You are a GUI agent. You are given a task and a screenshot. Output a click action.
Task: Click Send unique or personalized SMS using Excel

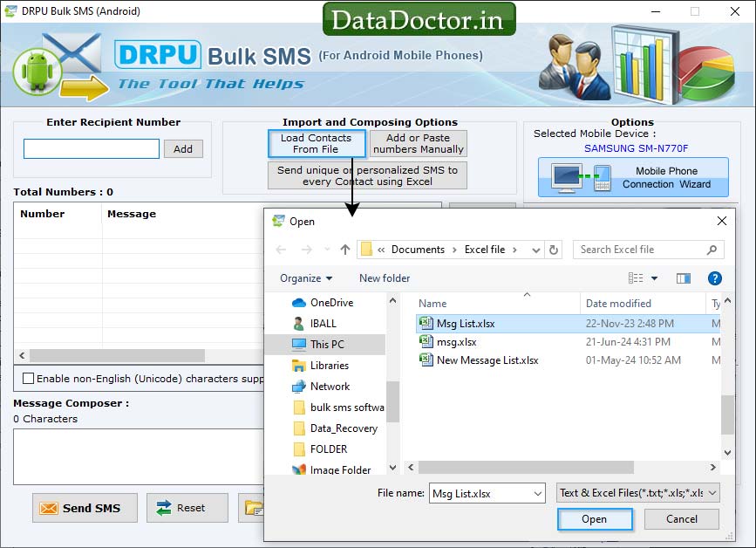[367, 175]
